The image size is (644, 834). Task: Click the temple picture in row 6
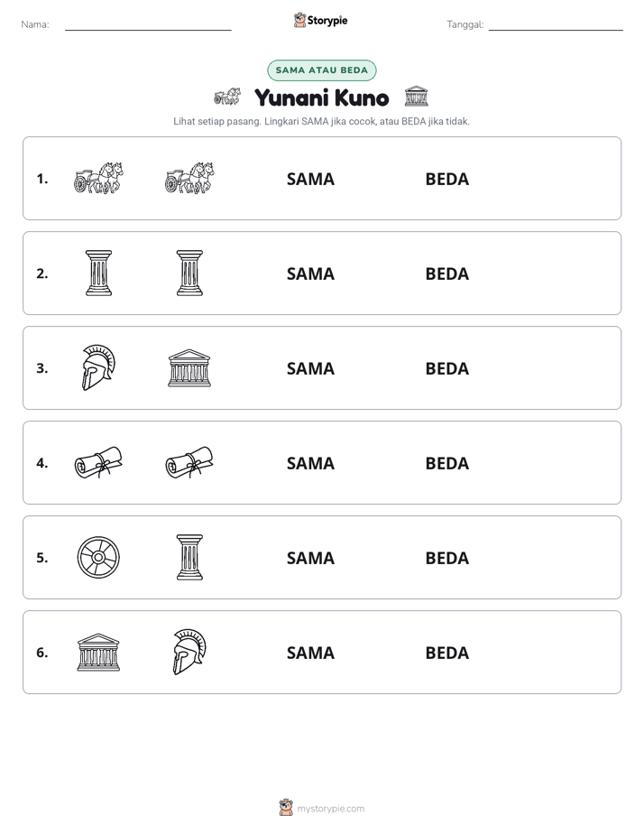(x=98, y=652)
